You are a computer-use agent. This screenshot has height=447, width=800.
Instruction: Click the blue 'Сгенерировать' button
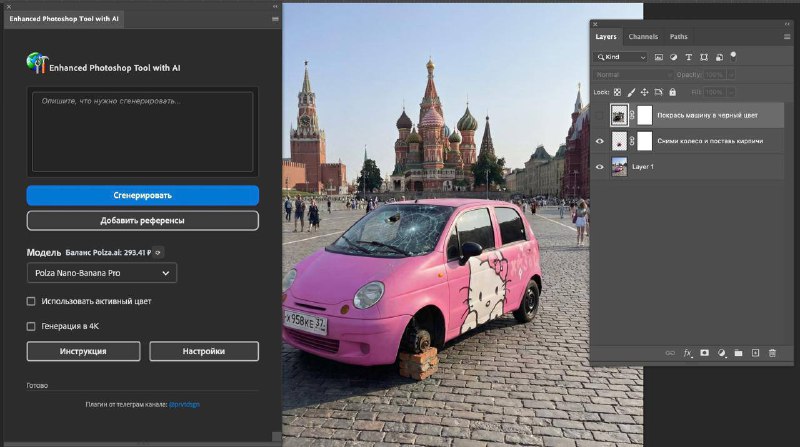(x=142, y=195)
